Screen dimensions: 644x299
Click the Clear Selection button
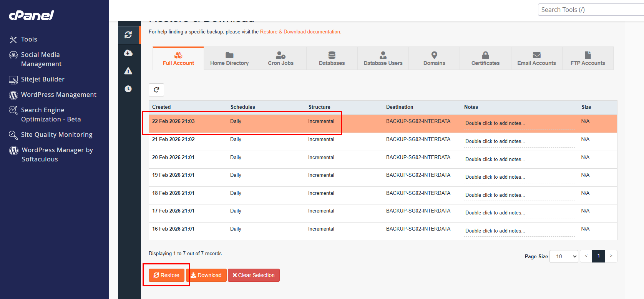click(x=254, y=275)
